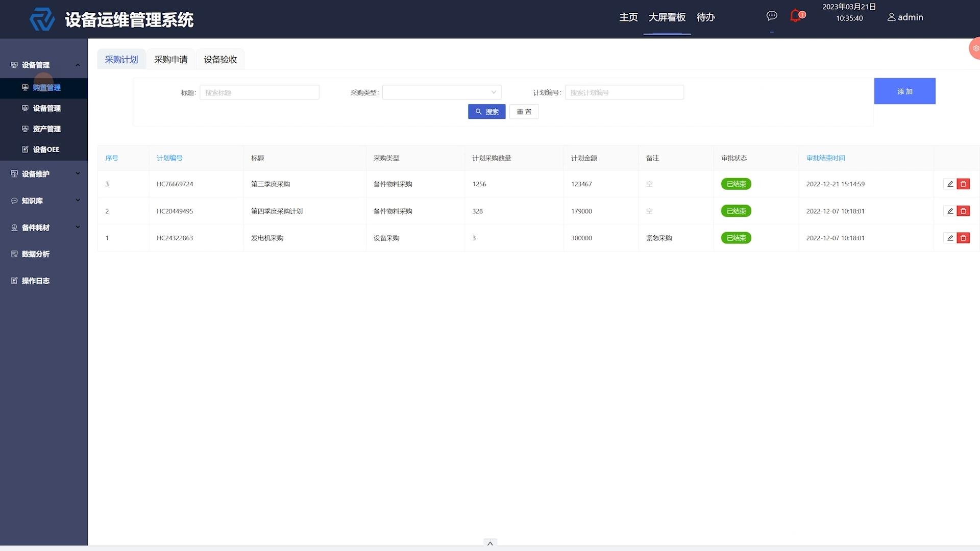Viewport: 980px width, 551px height.
Task: Click the plan number HC76669724
Action: (x=175, y=184)
